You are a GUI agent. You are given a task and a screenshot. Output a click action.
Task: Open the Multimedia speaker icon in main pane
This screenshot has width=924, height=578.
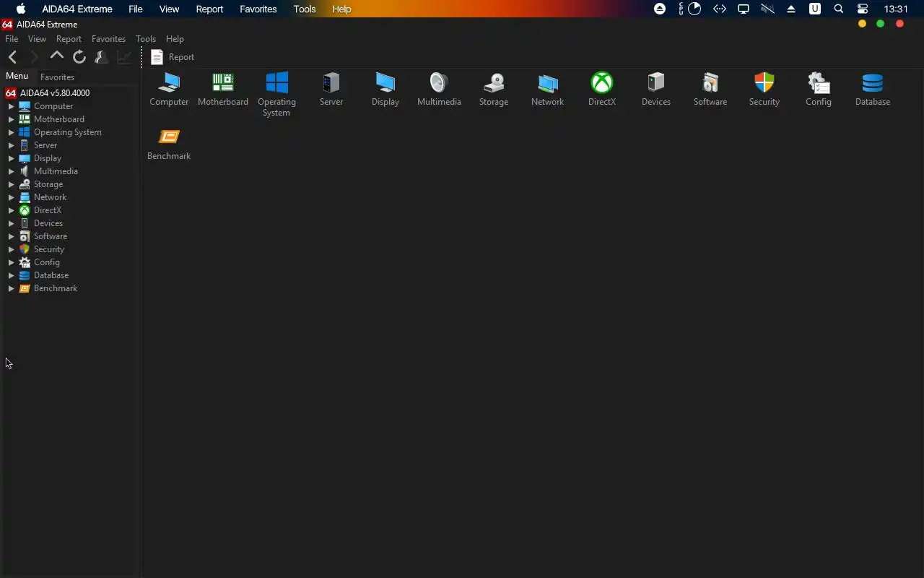pos(439,83)
